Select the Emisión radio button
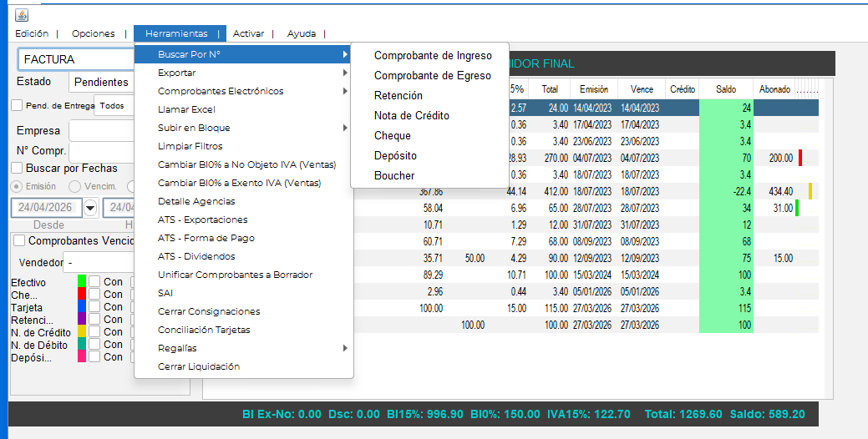868x439 pixels. pos(18,186)
